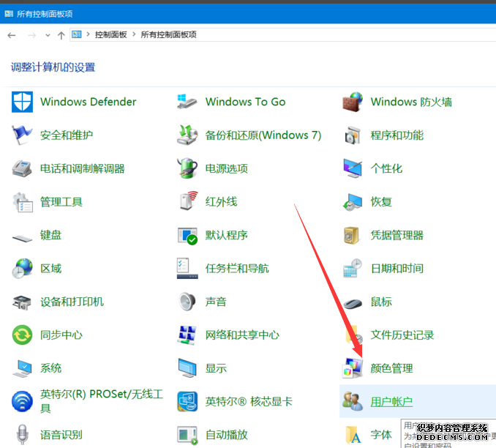Click the 默认程序 icon
Screen dimensions: 496x448
pos(187,236)
